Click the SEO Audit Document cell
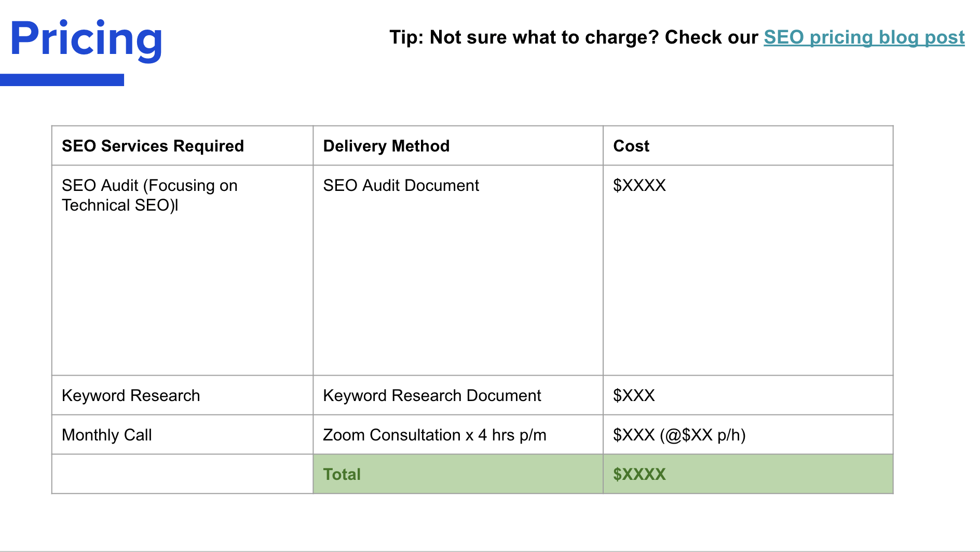 (x=401, y=185)
